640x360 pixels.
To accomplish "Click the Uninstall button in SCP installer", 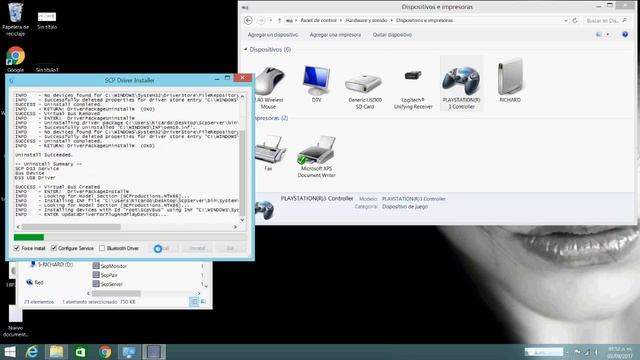I will [x=197, y=248].
